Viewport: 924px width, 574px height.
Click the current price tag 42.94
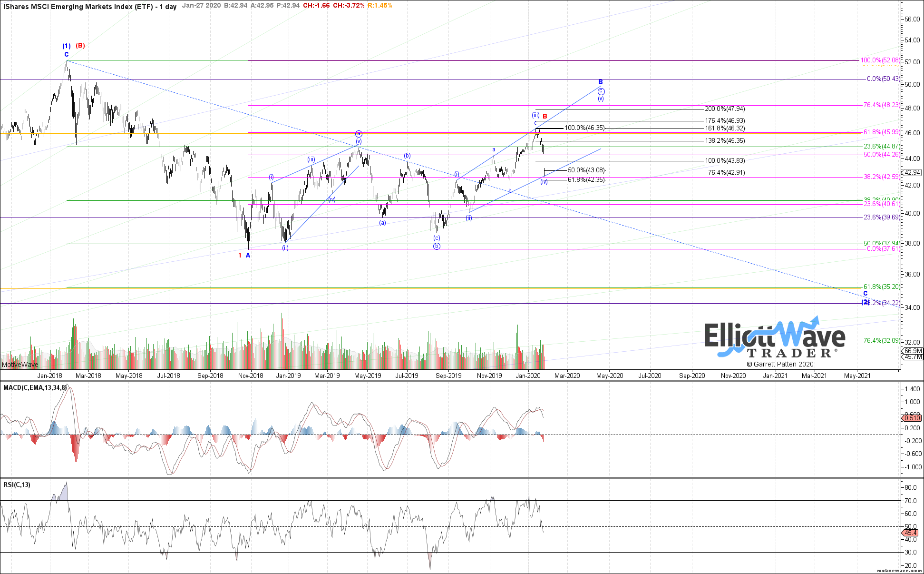(x=913, y=172)
